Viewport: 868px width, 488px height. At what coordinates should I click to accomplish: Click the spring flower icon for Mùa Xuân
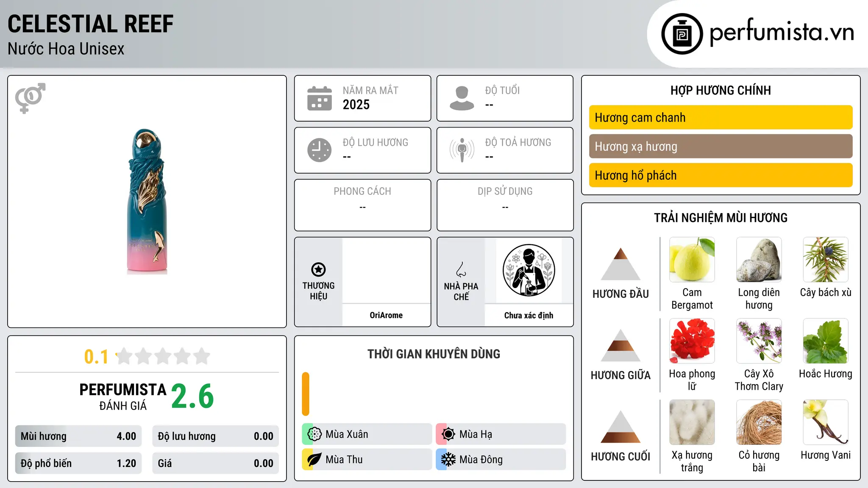point(314,434)
